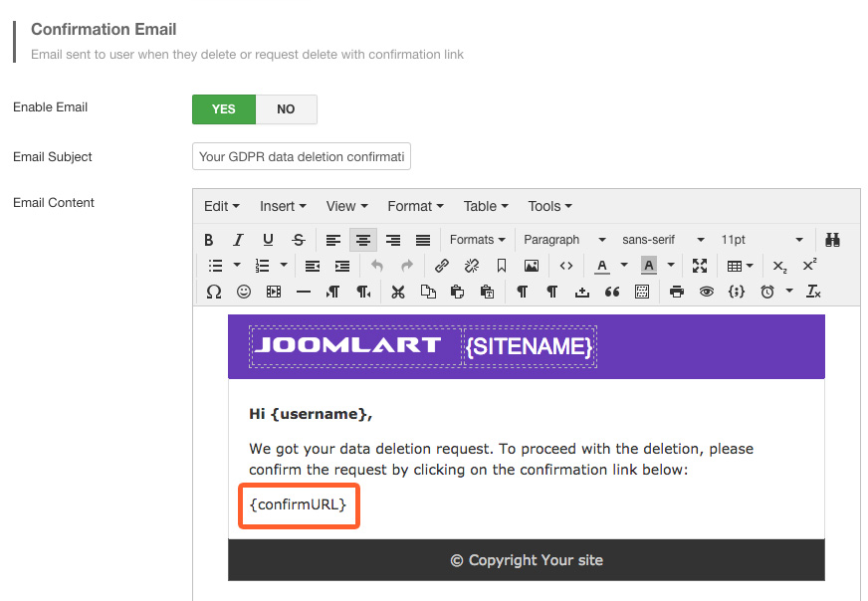Viewport: 868px width, 601px height.
Task: Insert an emoticon via smiley icon
Action: [x=244, y=292]
